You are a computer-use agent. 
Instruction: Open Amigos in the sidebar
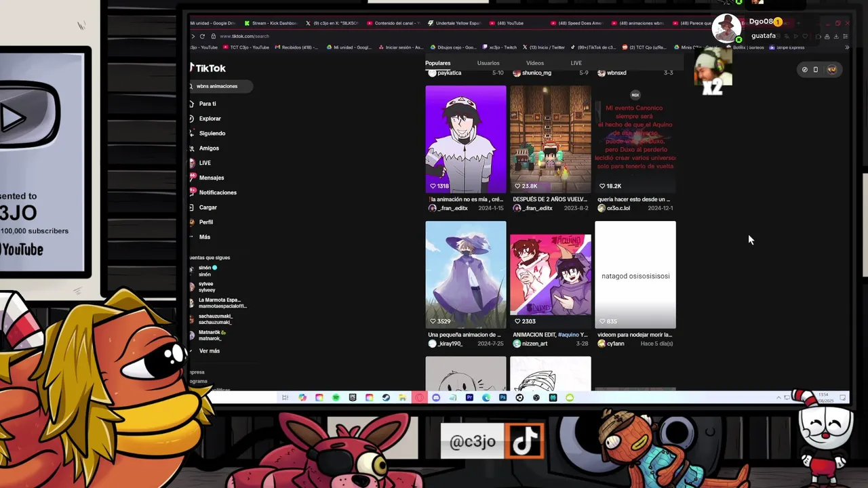point(209,148)
